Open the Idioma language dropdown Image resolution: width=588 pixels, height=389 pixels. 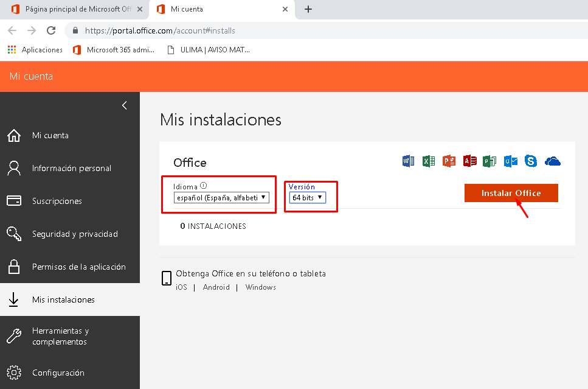221,197
